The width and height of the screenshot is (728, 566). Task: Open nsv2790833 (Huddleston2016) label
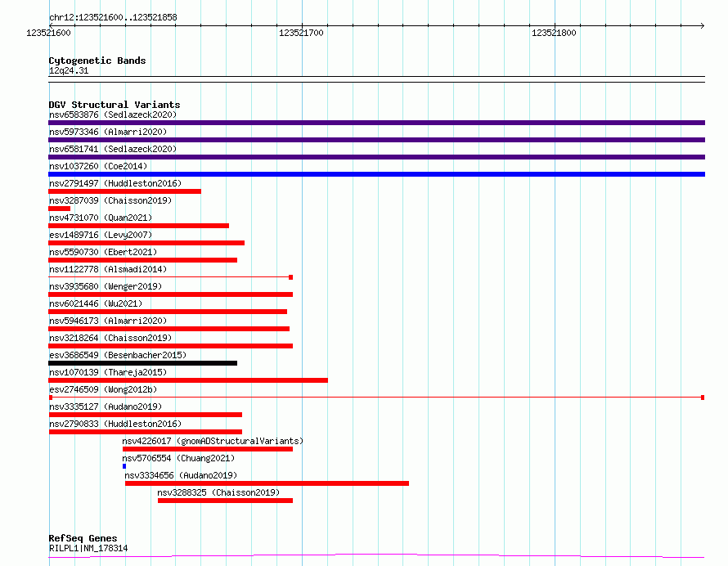click(115, 424)
